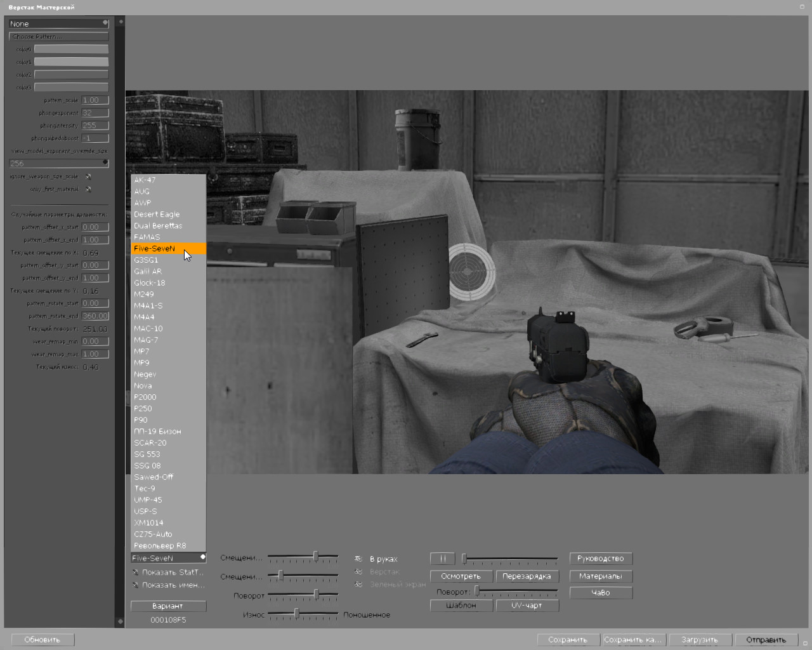Pick P90 from the weapon list

pos(168,420)
